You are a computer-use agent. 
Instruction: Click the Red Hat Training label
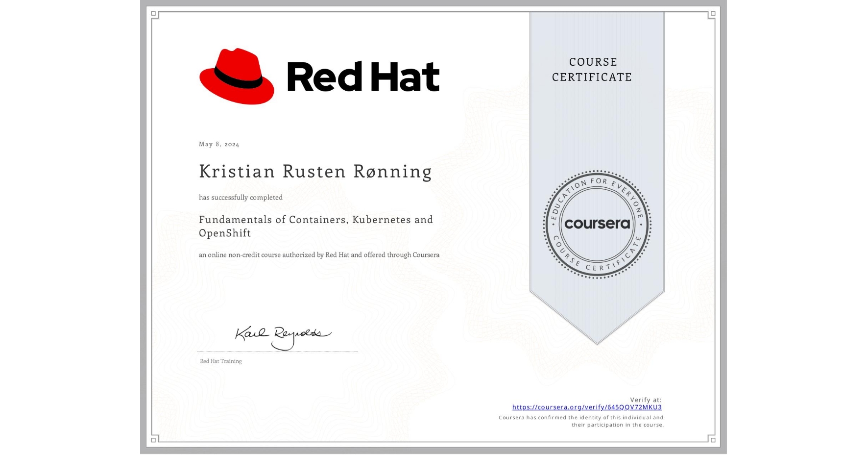[x=220, y=361]
